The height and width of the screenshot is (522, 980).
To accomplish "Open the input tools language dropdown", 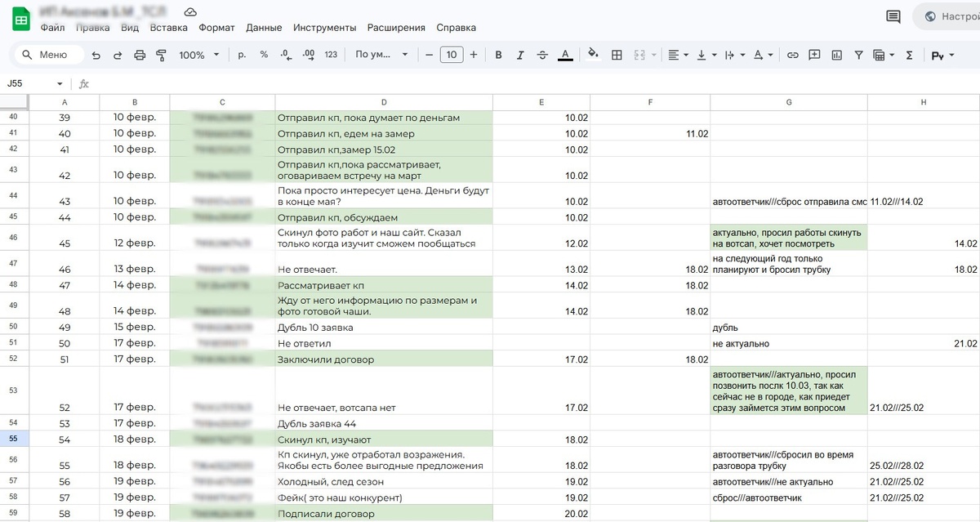I will click(x=942, y=56).
